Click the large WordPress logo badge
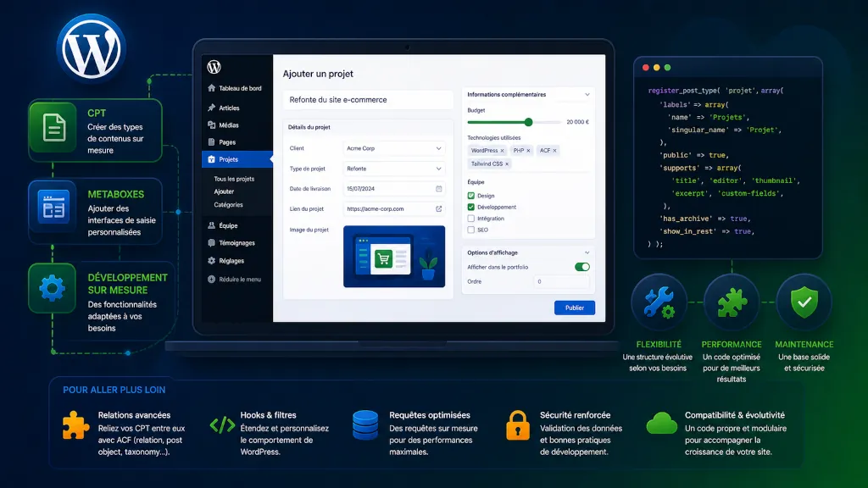Image resolution: width=868 pixels, height=488 pixels. 92,48
